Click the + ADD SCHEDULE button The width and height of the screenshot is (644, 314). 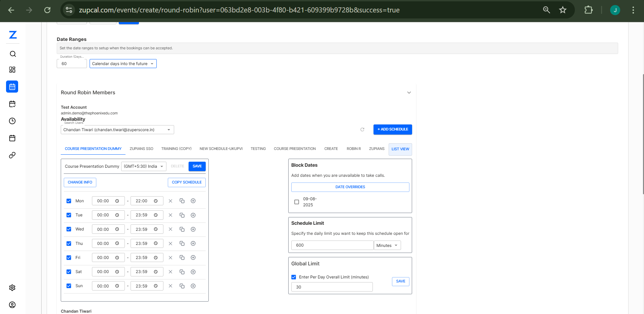pos(393,129)
